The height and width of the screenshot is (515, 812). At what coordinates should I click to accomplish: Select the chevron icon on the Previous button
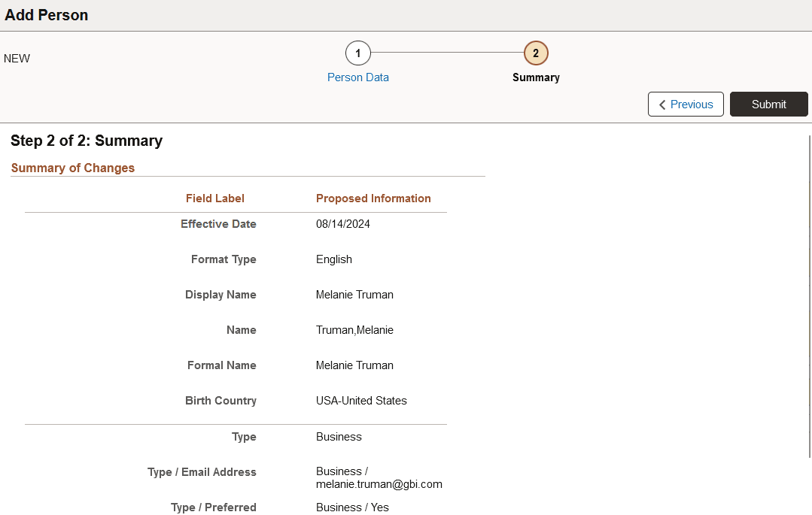[x=662, y=104]
